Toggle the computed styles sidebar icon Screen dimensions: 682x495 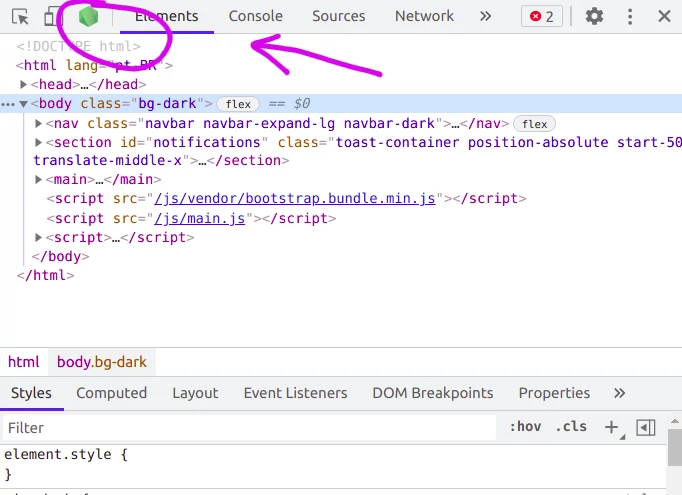[x=645, y=428]
